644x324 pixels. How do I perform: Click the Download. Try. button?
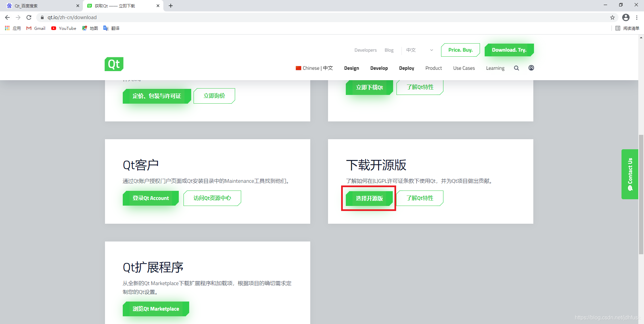pyautogui.click(x=509, y=50)
